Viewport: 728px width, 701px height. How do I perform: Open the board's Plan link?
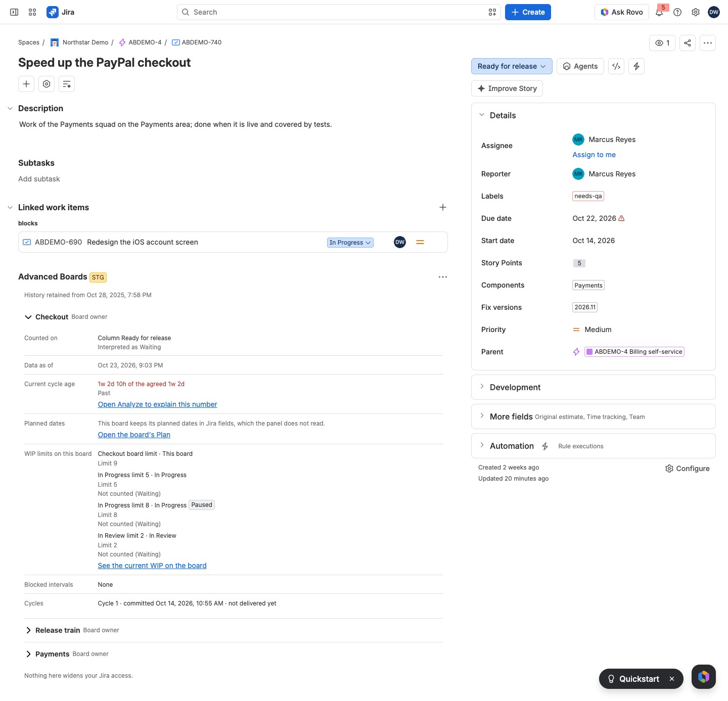[x=134, y=435]
